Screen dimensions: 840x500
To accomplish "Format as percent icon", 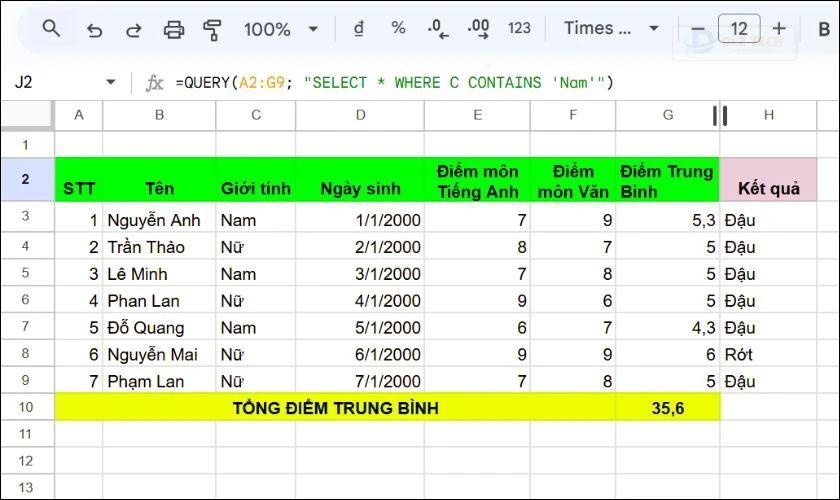I will [398, 28].
